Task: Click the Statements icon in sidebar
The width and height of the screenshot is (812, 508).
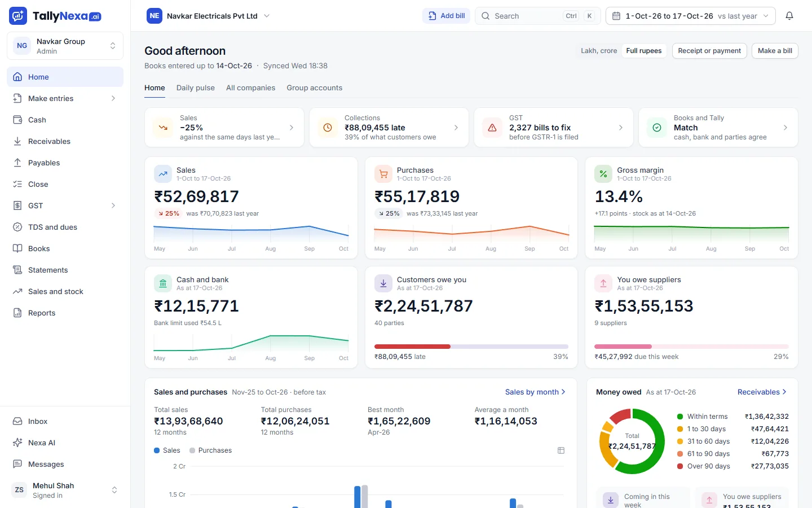Action: click(17, 270)
